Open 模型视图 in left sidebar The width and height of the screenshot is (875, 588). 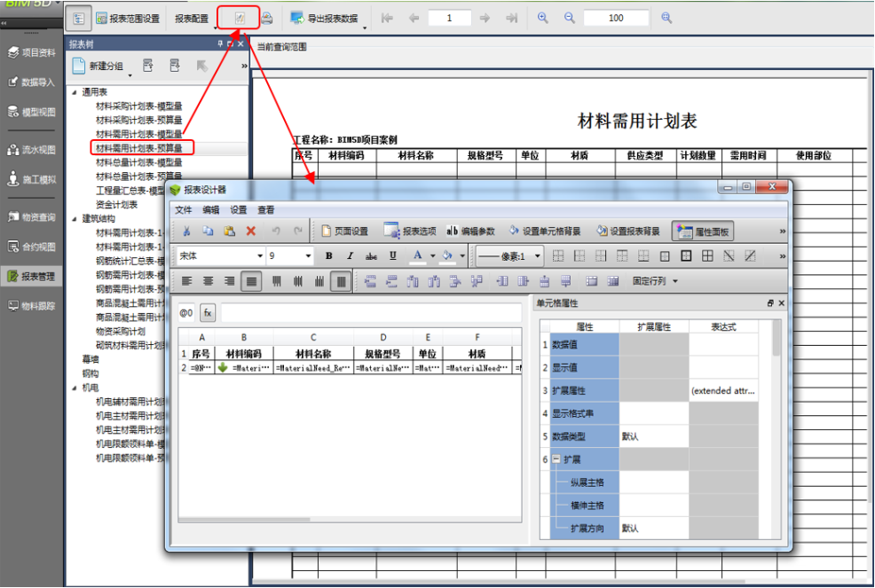click(31, 112)
